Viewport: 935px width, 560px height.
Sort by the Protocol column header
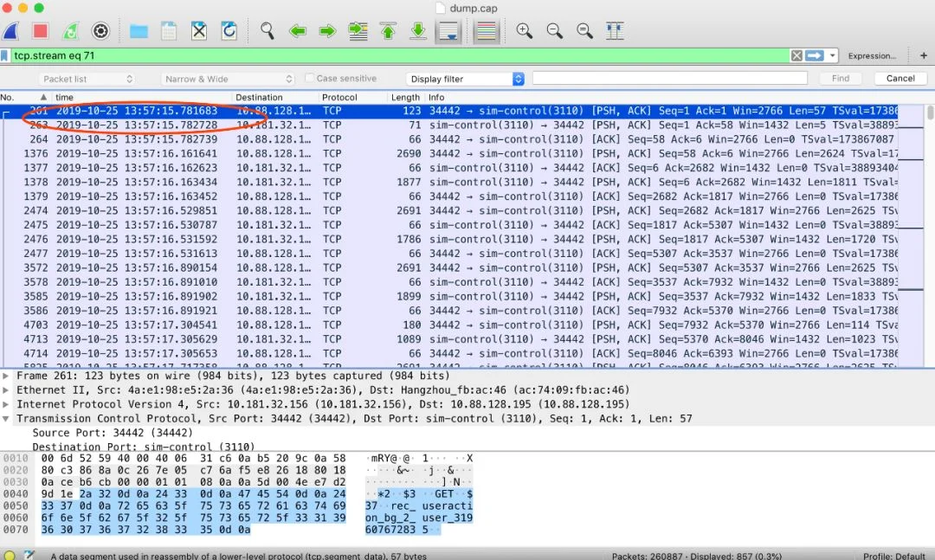tap(354, 97)
